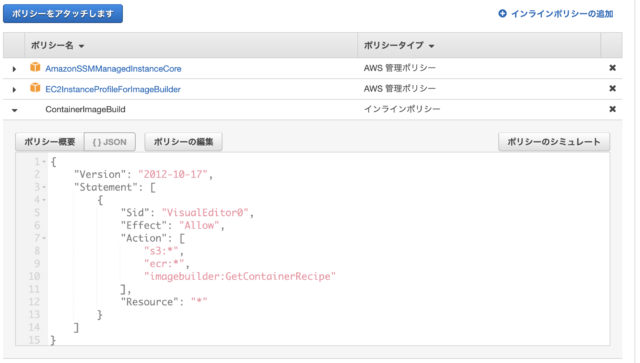Select the {} JSON tab

point(109,142)
